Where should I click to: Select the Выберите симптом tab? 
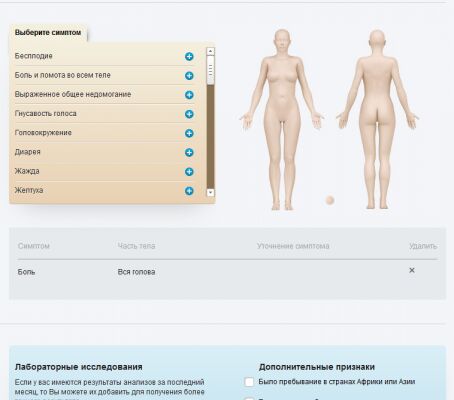pos(48,33)
